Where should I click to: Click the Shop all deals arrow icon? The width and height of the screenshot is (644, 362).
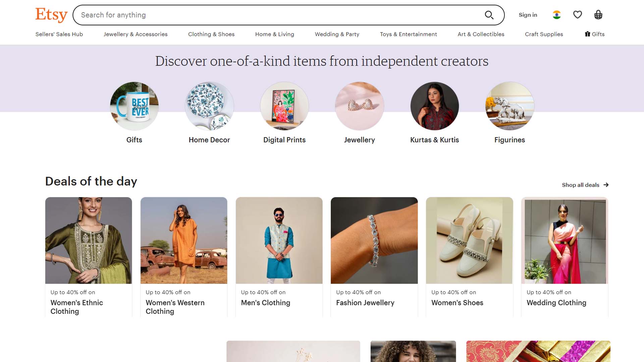(x=606, y=185)
